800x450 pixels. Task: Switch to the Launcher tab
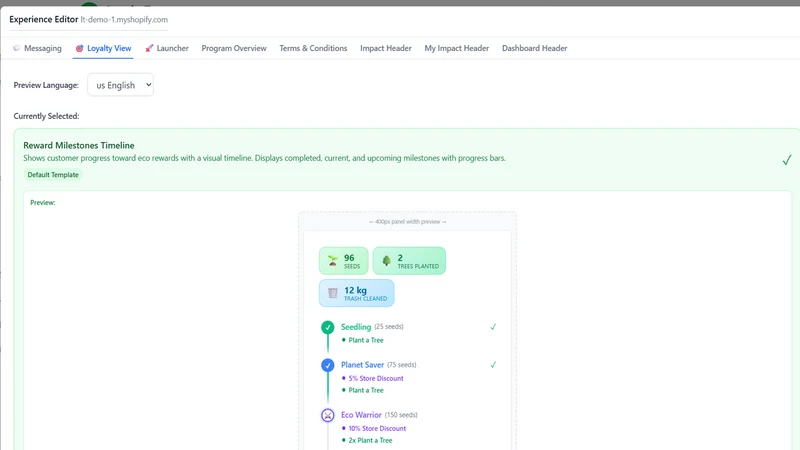pyautogui.click(x=167, y=48)
